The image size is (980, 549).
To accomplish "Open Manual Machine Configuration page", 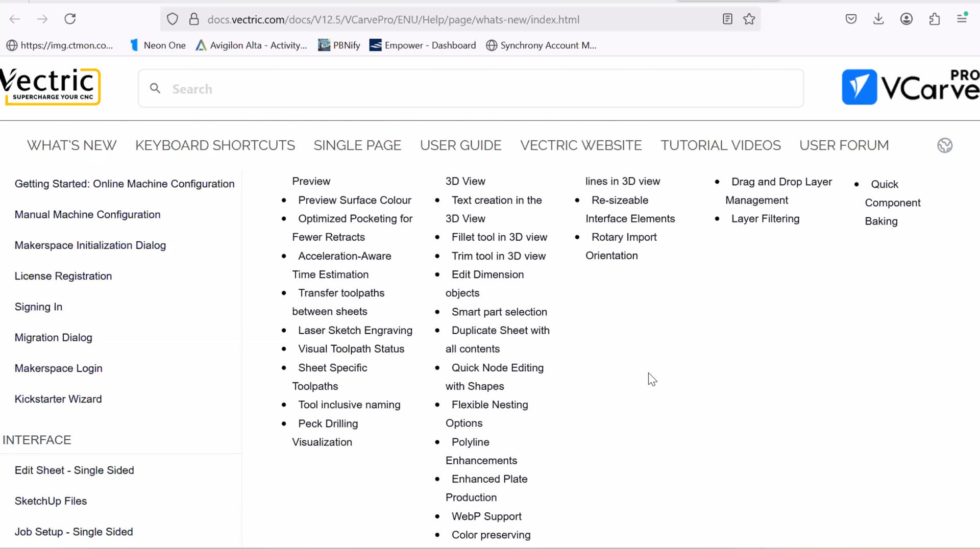I will [x=87, y=214].
